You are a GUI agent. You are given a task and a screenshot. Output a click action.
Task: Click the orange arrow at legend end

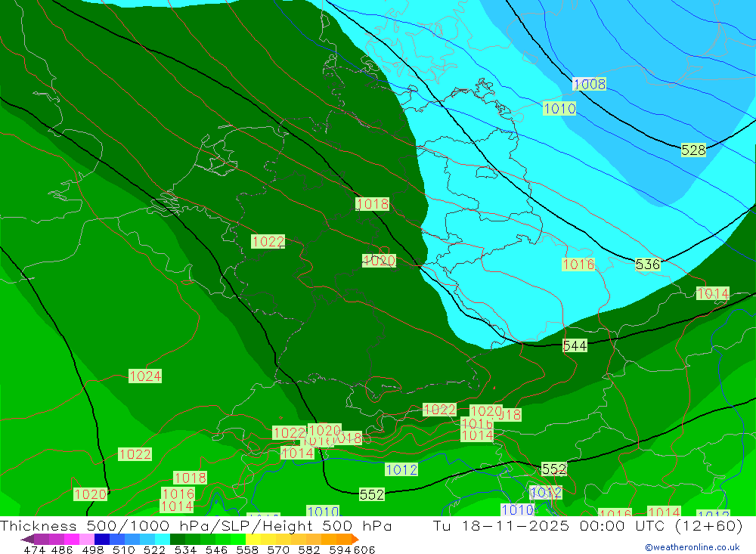coord(355,539)
